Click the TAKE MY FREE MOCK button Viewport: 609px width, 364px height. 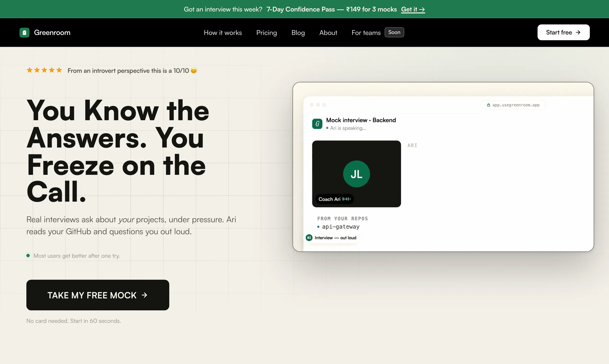pyautogui.click(x=98, y=295)
